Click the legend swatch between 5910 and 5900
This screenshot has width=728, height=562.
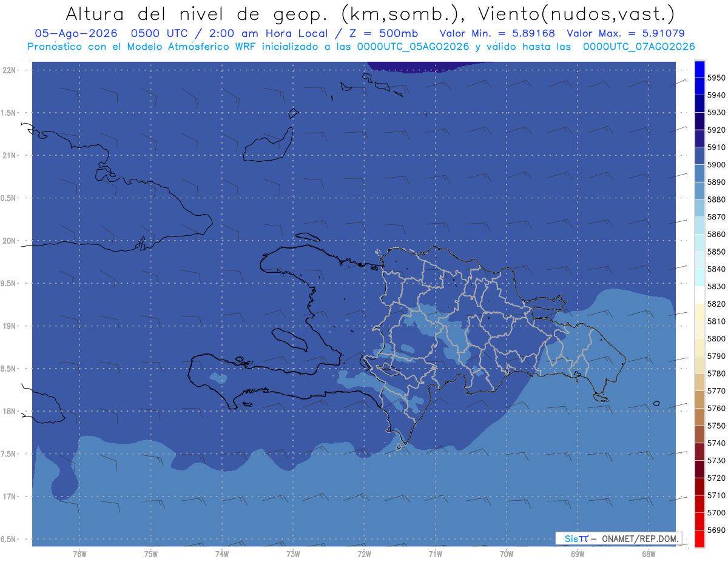click(699, 156)
